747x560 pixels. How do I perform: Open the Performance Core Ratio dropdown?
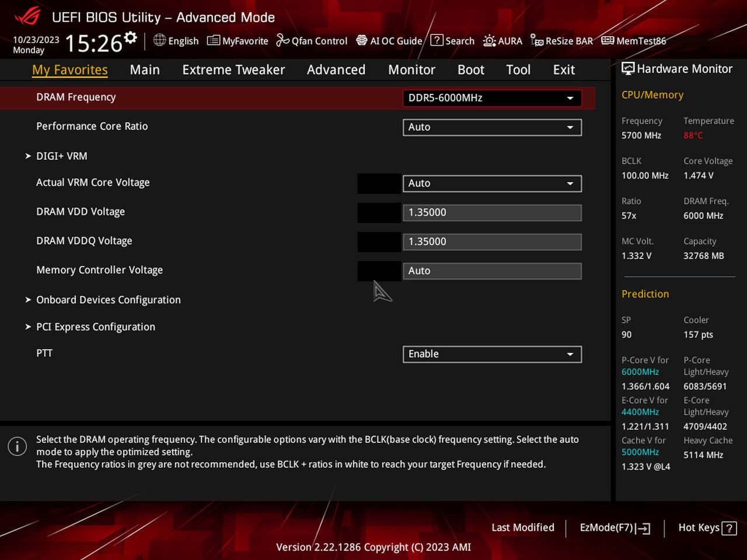(x=492, y=127)
